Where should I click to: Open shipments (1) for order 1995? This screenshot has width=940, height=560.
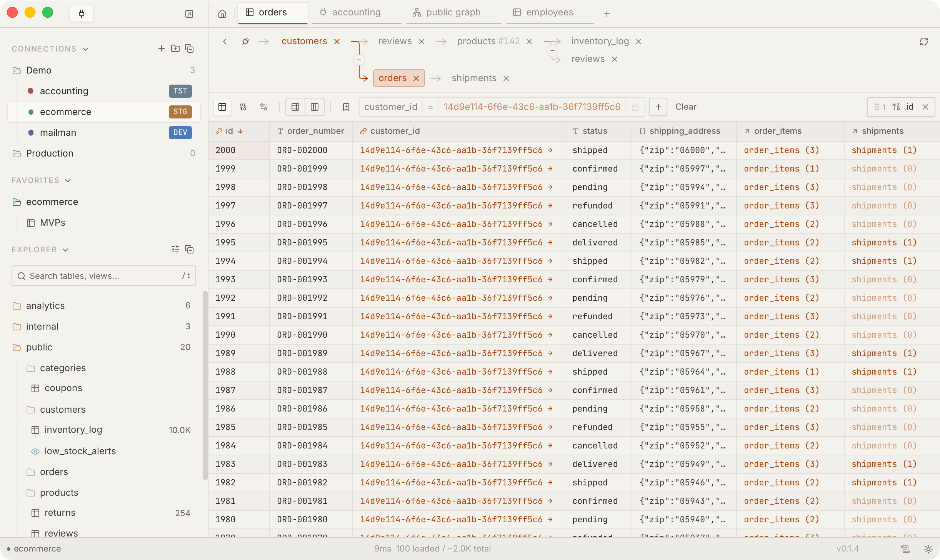point(884,242)
